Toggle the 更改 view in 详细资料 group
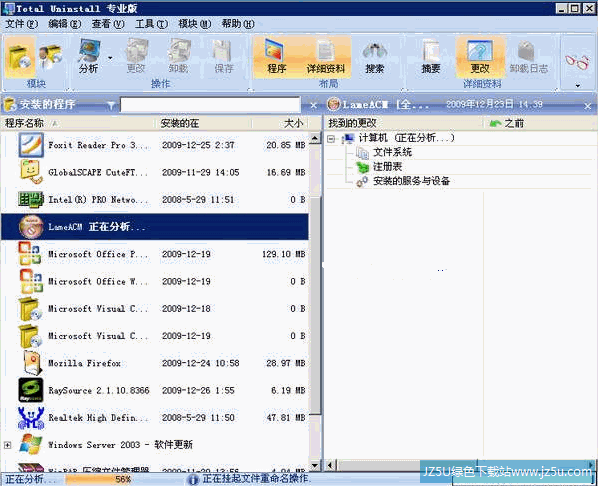Viewport: 598px width, 486px height. pyautogui.click(x=480, y=56)
